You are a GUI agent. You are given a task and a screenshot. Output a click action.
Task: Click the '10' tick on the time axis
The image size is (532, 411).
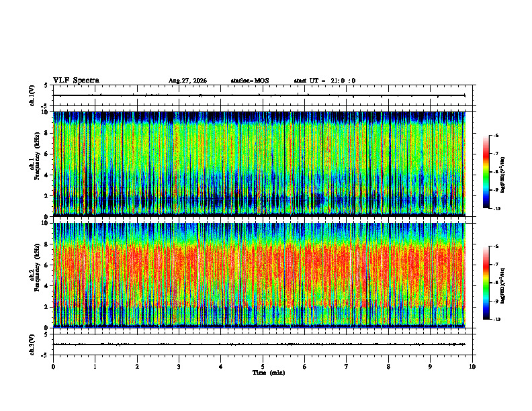(472, 367)
